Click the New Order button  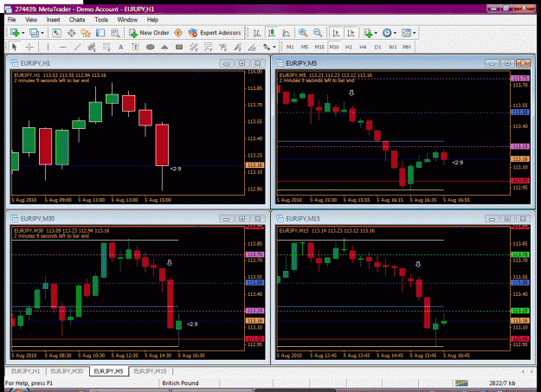pos(149,33)
